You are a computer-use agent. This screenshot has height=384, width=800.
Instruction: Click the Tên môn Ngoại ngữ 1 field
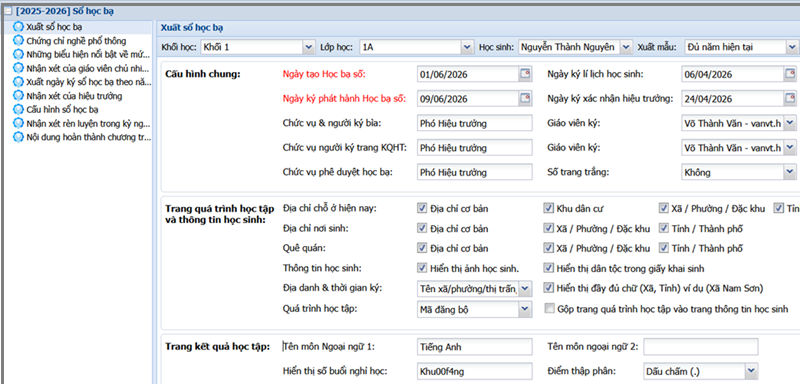pyautogui.click(x=474, y=346)
